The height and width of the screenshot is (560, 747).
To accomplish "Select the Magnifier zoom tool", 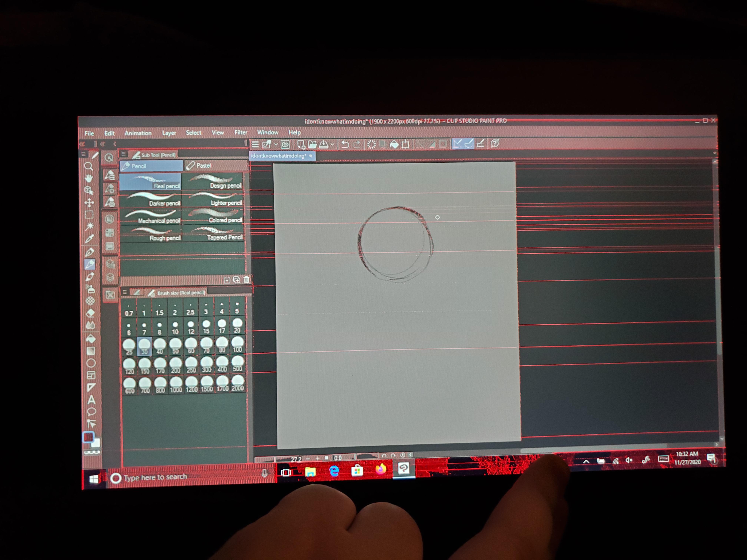I will pyautogui.click(x=89, y=166).
